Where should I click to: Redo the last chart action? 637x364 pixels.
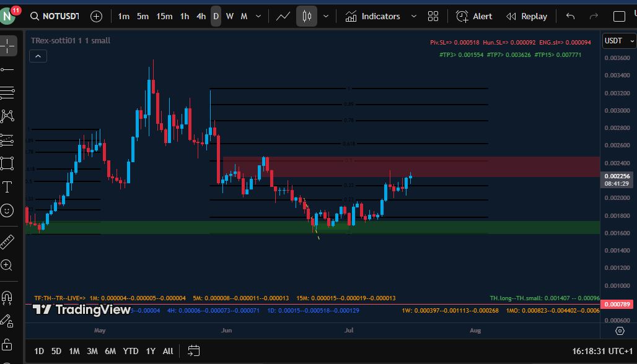594,16
